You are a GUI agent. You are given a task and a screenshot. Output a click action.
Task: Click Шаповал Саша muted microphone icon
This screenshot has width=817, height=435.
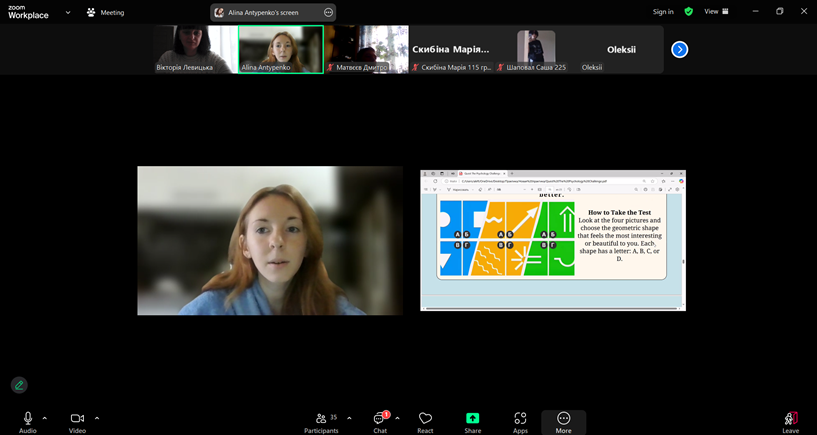point(501,68)
